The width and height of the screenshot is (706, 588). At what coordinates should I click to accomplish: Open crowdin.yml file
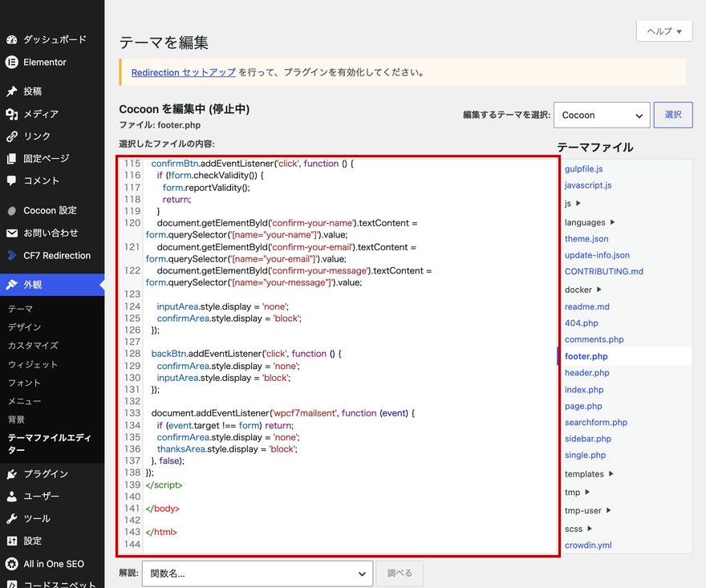(x=588, y=545)
